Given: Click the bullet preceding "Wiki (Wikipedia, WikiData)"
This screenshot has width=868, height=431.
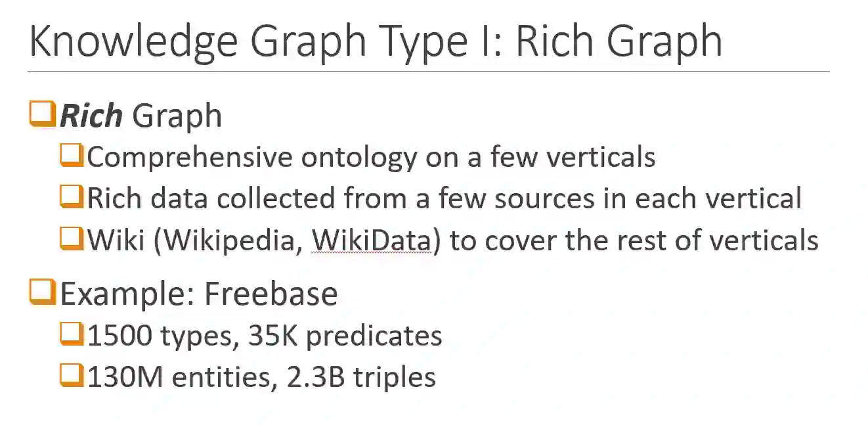Looking at the screenshot, I should coord(72,240).
